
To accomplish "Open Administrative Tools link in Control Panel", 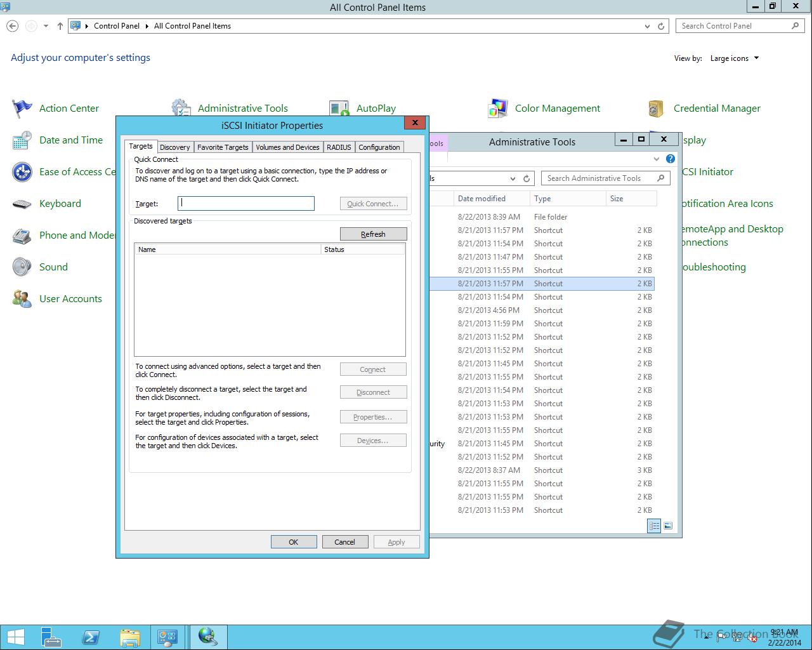I will pyautogui.click(x=242, y=109).
